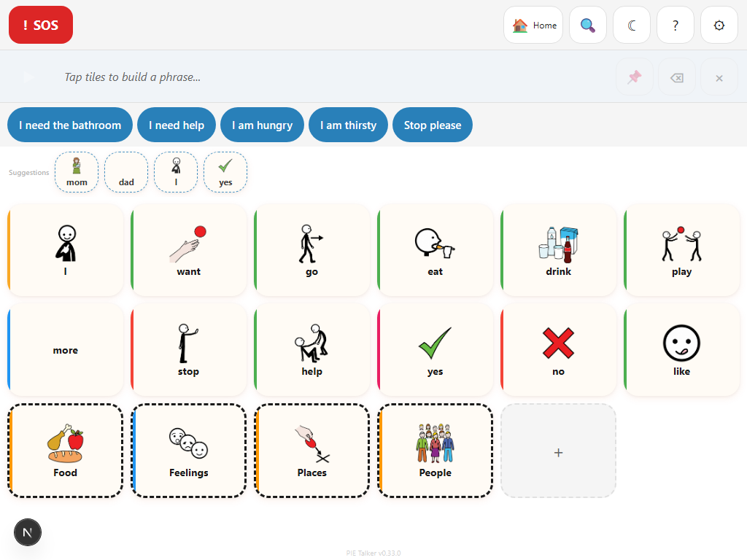This screenshot has height=560, width=747.
Task: Pin the current phrase
Action: 635,77
